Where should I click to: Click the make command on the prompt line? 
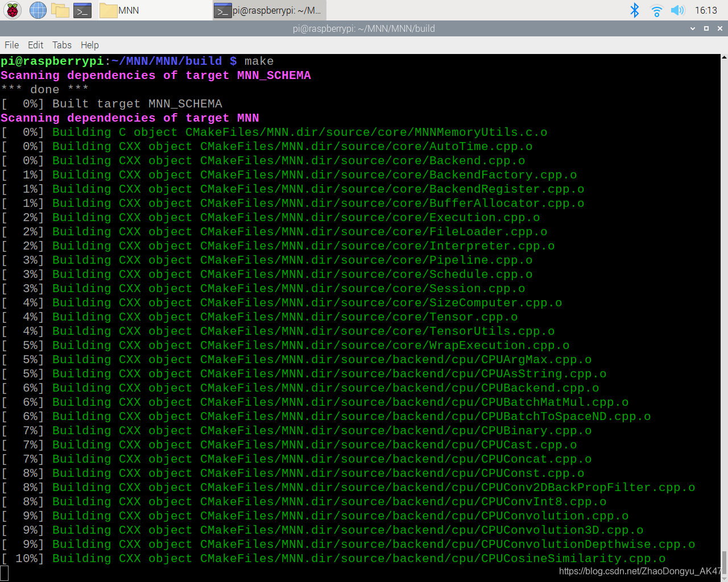pyautogui.click(x=259, y=61)
